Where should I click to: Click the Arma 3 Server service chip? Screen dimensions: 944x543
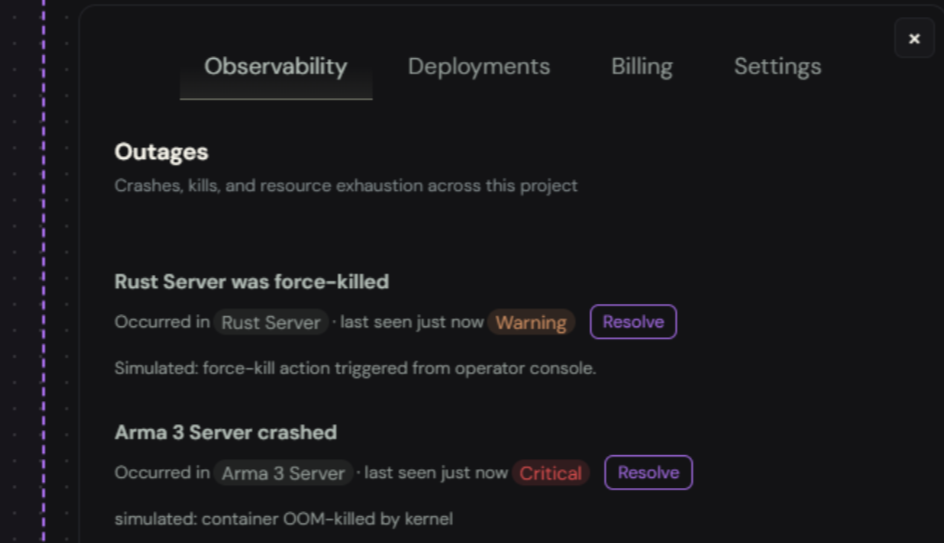point(283,473)
